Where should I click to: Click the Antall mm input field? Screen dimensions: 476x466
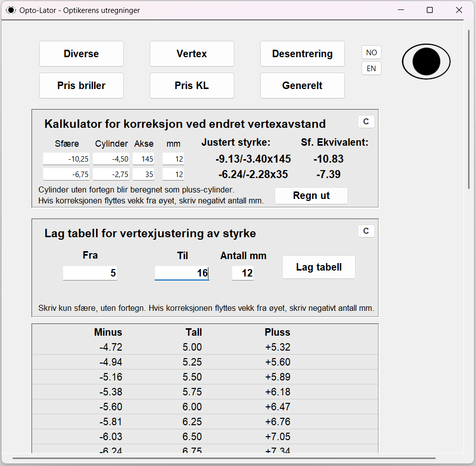(x=243, y=273)
